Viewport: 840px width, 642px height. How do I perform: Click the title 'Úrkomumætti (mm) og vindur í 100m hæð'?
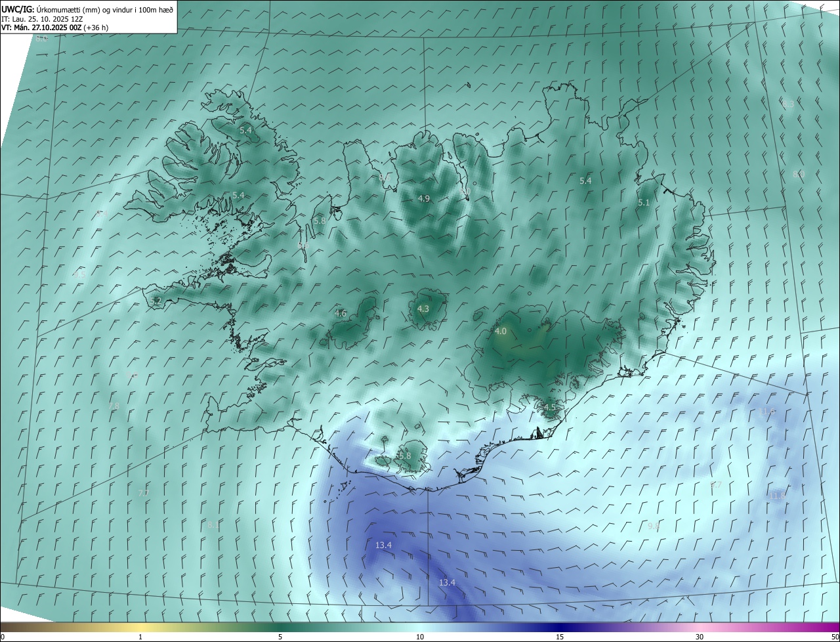[x=104, y=9]
